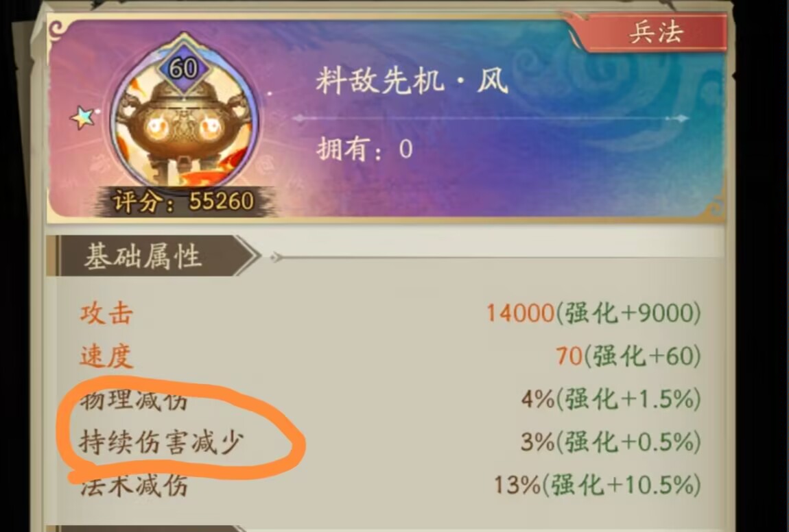Tap the bronze cauldron item icon
The width and height of the screenshot is (789, 532).
(184, 113)
